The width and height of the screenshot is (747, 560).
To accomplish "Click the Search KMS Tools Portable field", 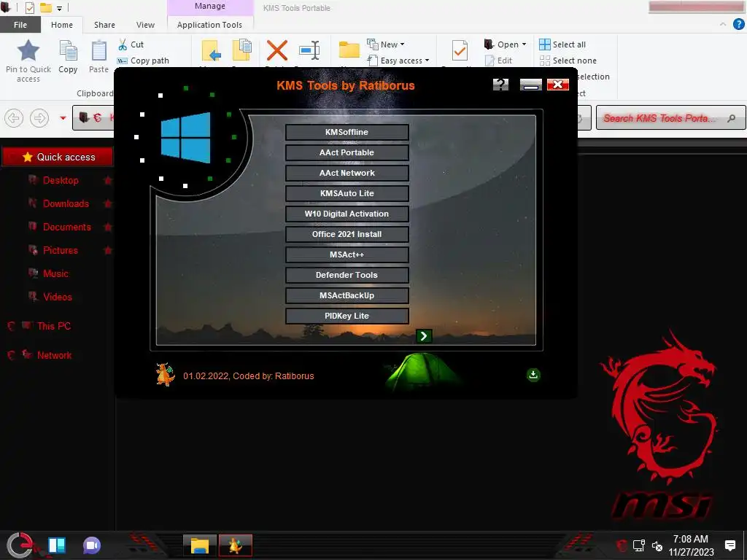I will 671,118.
